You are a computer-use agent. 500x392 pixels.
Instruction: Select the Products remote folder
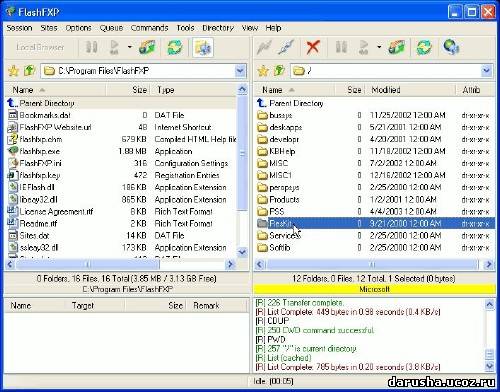tap(284, 200)
